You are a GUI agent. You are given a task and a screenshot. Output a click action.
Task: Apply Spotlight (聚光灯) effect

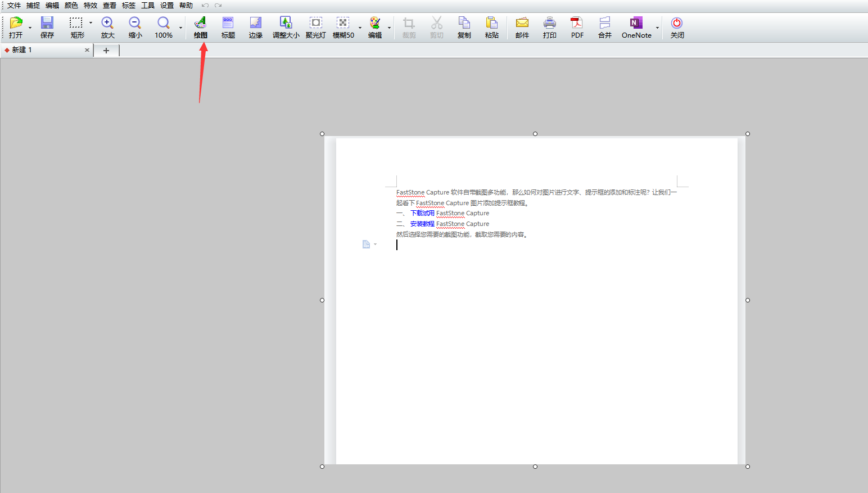pos(316,22)
